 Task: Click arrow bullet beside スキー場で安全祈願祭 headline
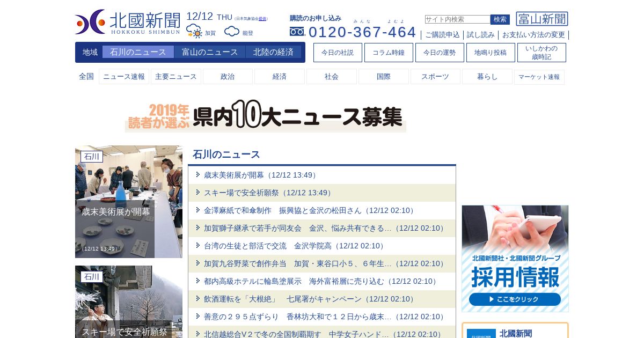(198, 193)
